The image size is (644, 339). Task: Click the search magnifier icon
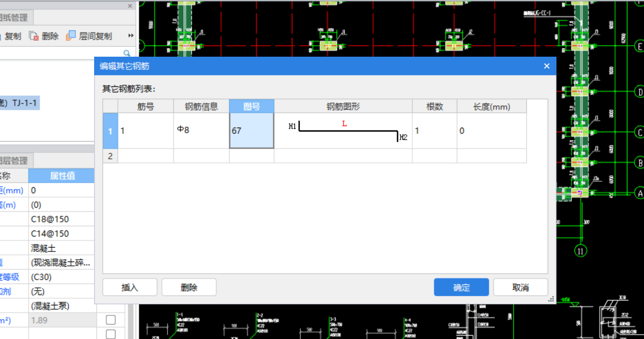point(127,53)
